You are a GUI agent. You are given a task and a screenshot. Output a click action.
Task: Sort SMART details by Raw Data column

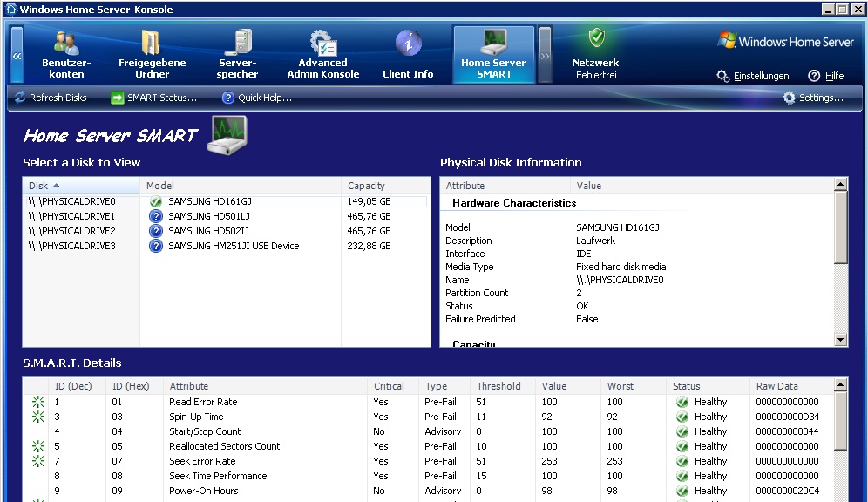click(x=791, y=386)
